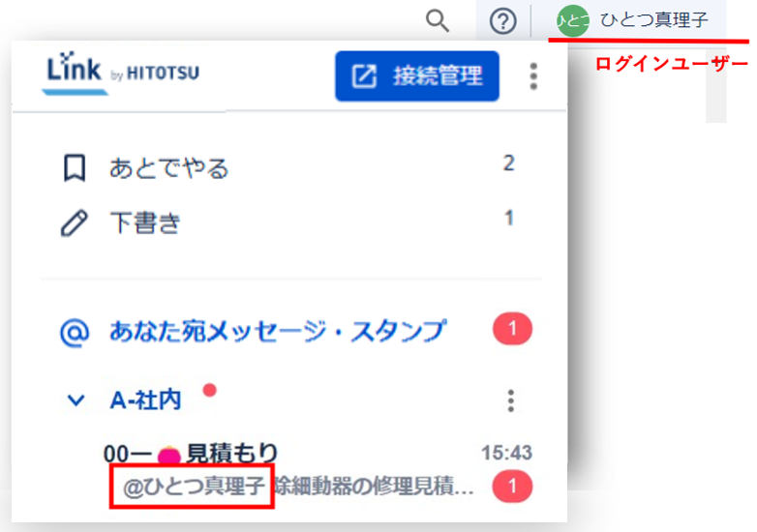This screenshot has height=532, width=757.
Task: Open the 00ー見積もり chat room
Action: pyautogui.click(x=232, y=453)
